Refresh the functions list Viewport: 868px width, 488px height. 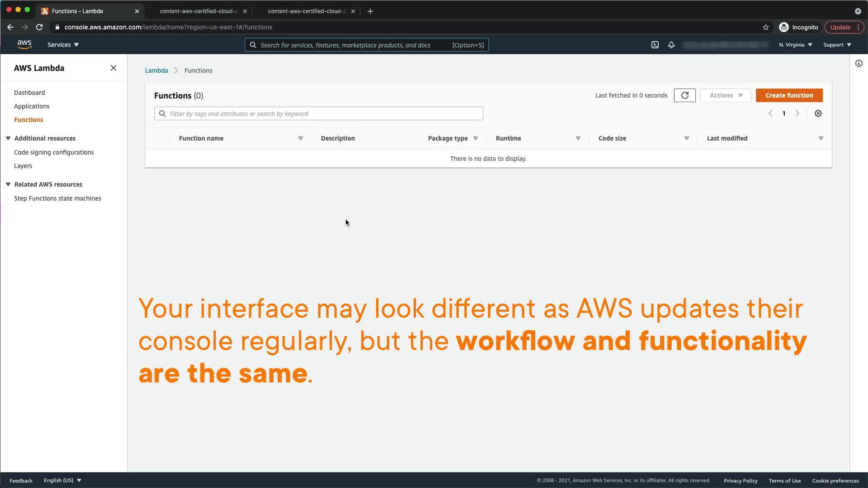click(x=684, y=95)
